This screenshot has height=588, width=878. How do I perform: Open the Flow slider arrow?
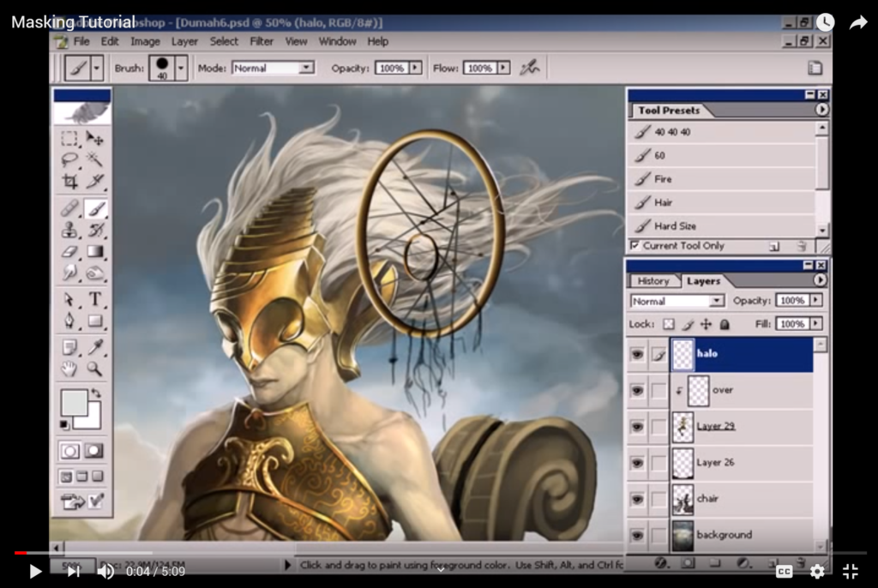coord(503,68)
